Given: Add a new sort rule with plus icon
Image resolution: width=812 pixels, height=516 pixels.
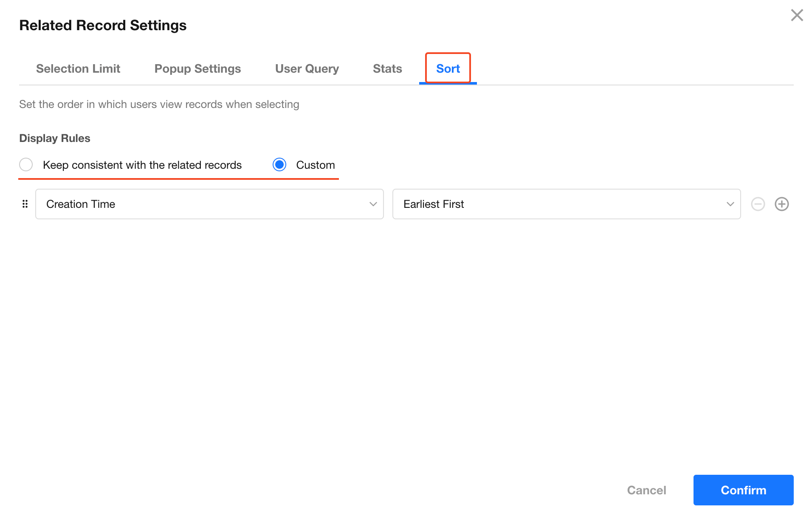Looking at the screenshot, I should [781, 204].
